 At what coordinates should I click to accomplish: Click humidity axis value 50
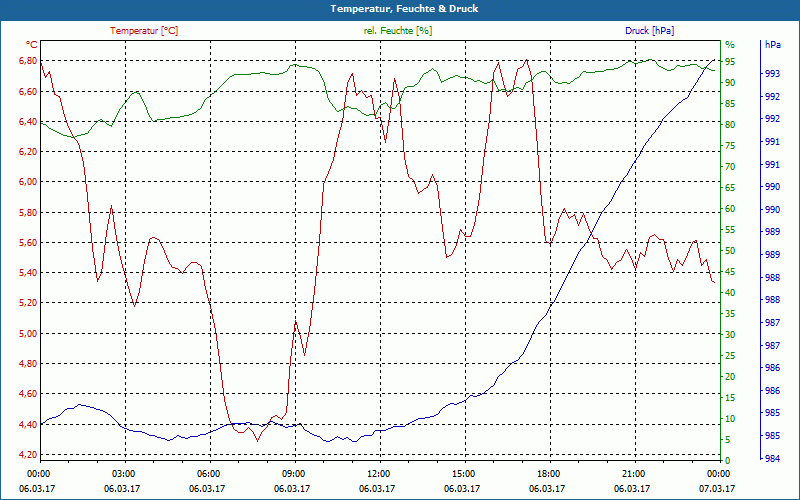click(730, 251)
